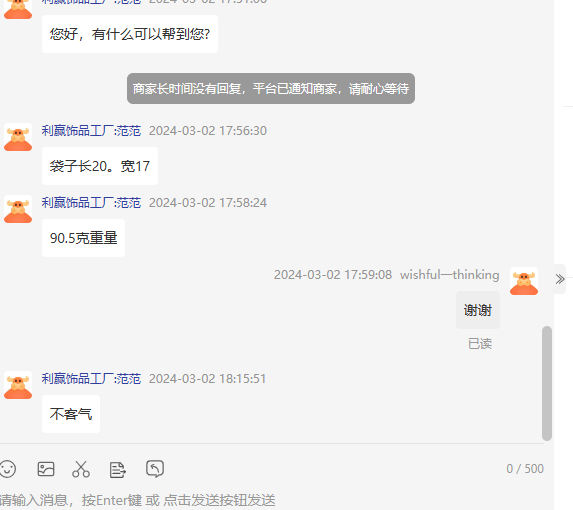Select the 谢谢 message bubble

478,310
